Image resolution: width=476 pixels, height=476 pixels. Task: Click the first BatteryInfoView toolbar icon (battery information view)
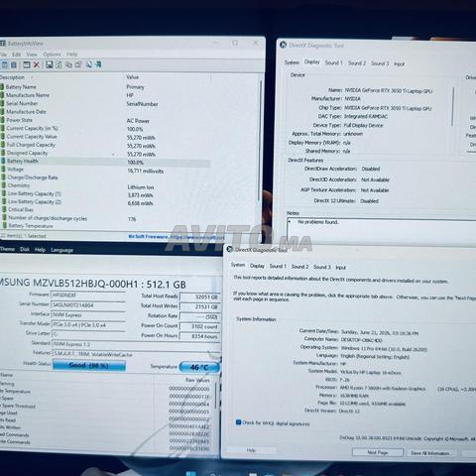[x=4, y=64]
